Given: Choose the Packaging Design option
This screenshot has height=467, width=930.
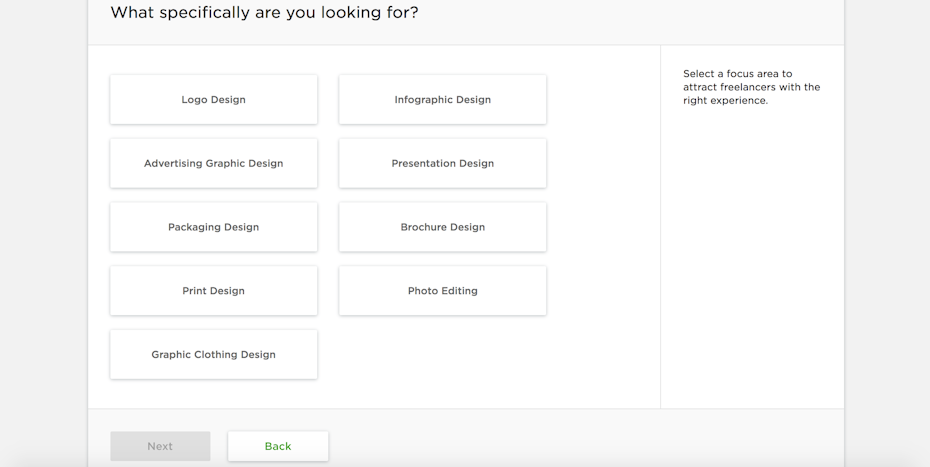Looking at the screenshot, I should (x=213, y=227).
